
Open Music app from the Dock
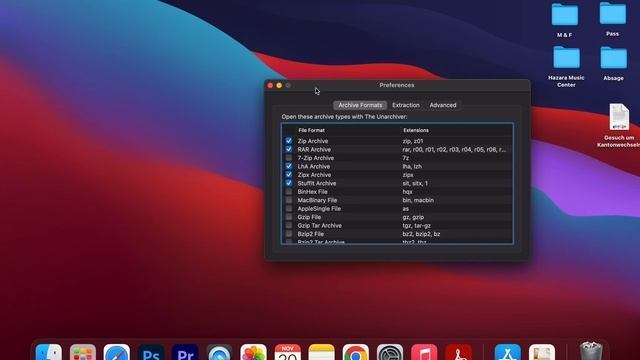tap(424, 353)
